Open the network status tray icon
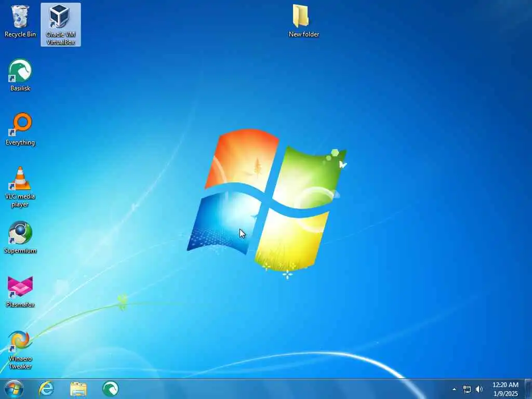This screenshot has width=532, height=399. pyautogui.click(x=467, y=390)
